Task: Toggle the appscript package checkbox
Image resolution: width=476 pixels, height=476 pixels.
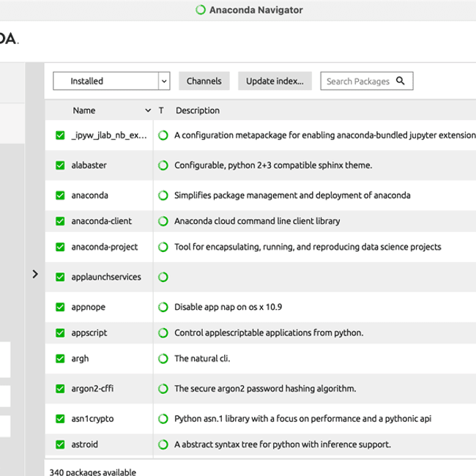Action: [60, 333]
